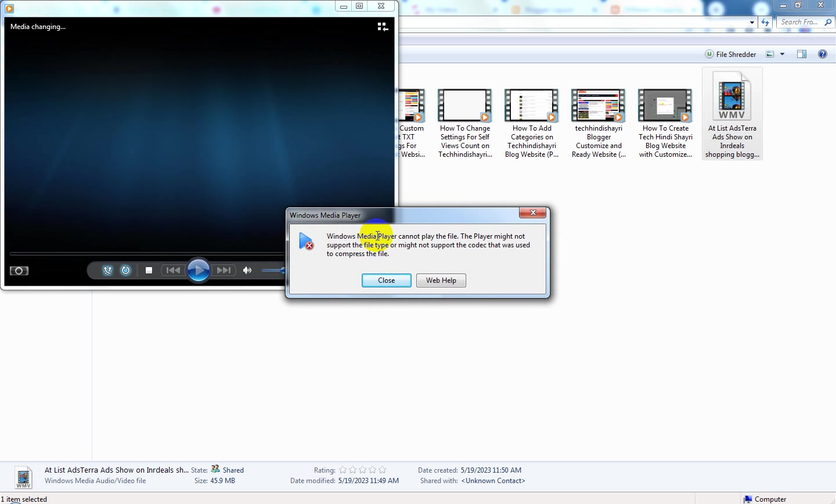The image size is (836, 504).
Task: Switch to Library view icon
Action: (x=383, y=27)
